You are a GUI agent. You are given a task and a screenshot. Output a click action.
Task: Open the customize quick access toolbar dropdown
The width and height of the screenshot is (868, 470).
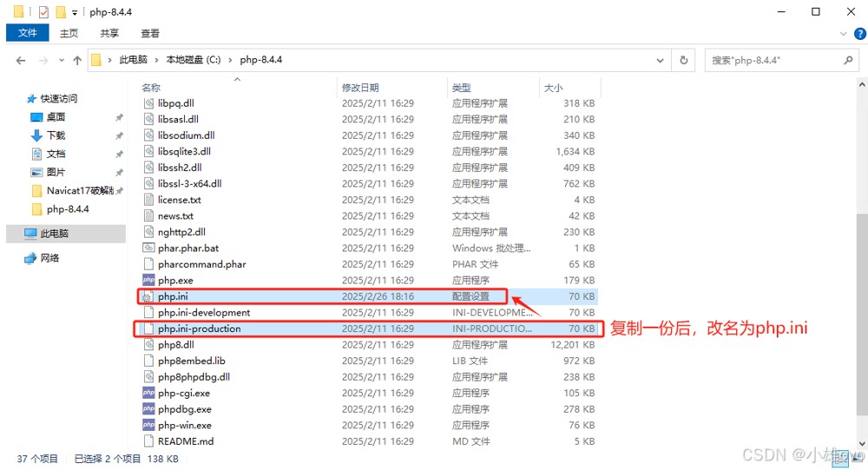[75, 12]
